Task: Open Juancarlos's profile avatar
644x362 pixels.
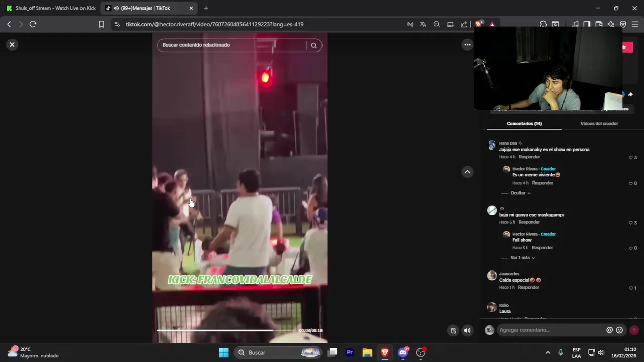Action: [x=492, y=276]
